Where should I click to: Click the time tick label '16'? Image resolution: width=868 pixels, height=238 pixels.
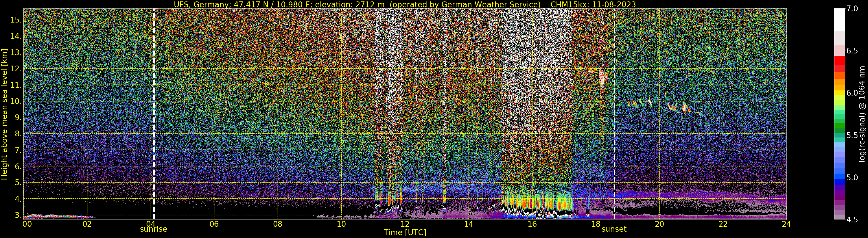532,224
